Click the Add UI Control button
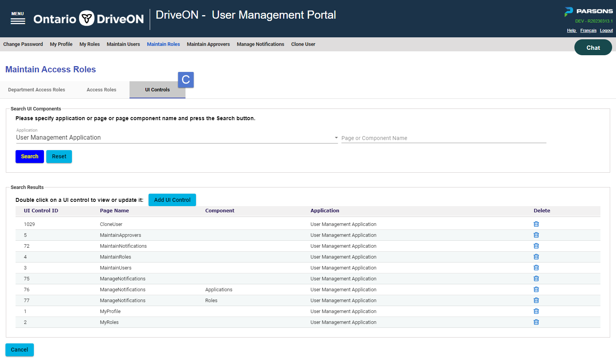 (x=172, y=200)
